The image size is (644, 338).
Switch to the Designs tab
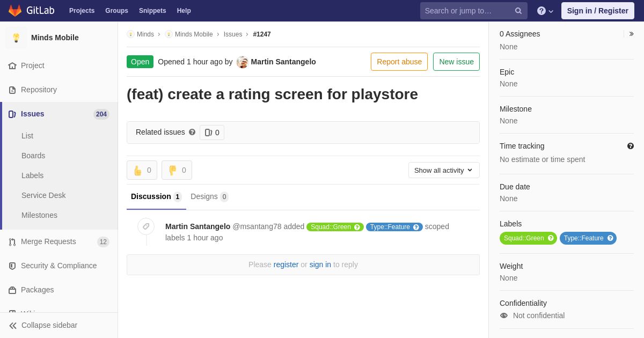click(209, 197)
